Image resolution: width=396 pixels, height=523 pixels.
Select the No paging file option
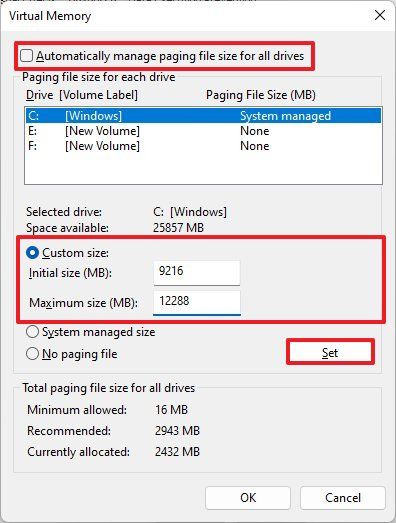(32, 354)
